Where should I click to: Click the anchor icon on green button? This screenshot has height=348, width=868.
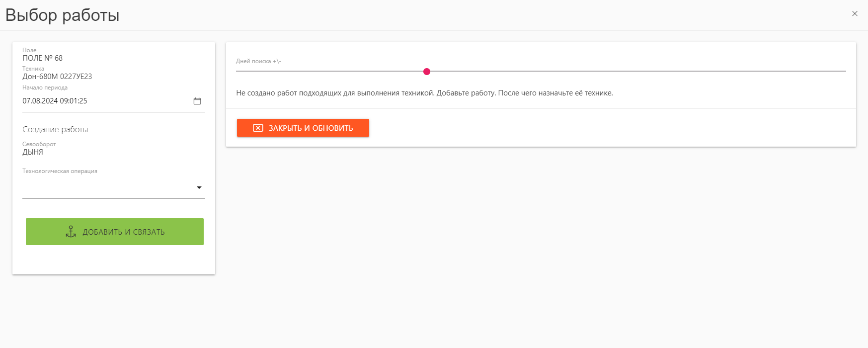71,232
